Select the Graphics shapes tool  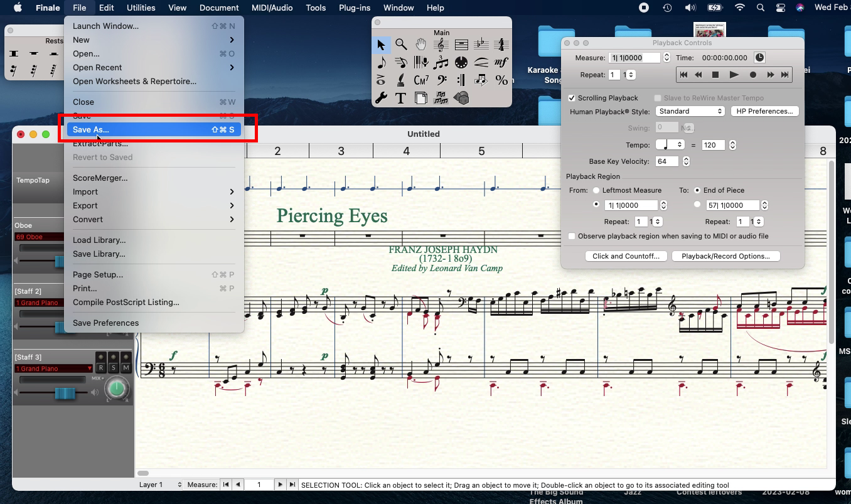[x=461, y=99]
